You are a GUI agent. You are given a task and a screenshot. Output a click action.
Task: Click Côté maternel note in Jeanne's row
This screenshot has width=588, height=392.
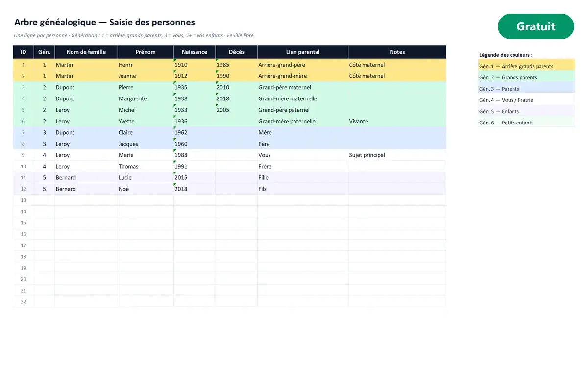(x=397, y=76)
